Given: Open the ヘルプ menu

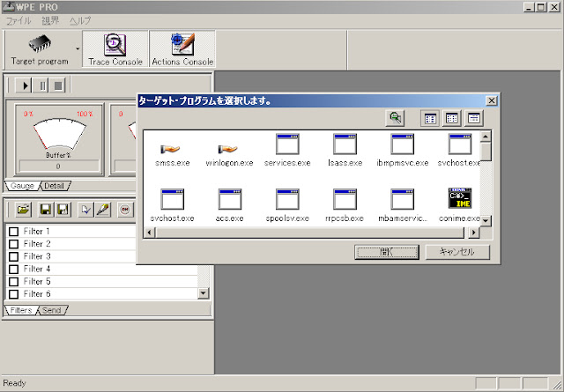Looking at the screenshot, I should pyautogui.click(x=80, y=21).
